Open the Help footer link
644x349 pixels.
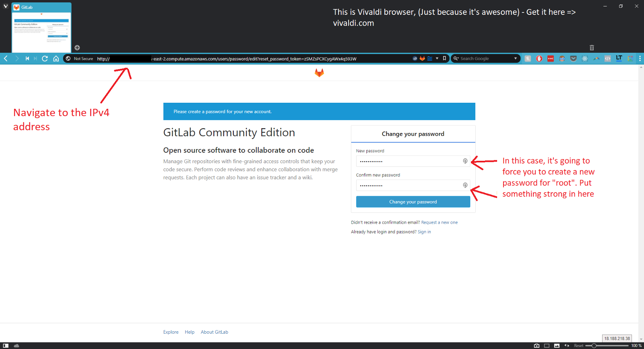[x=190, y=332]
